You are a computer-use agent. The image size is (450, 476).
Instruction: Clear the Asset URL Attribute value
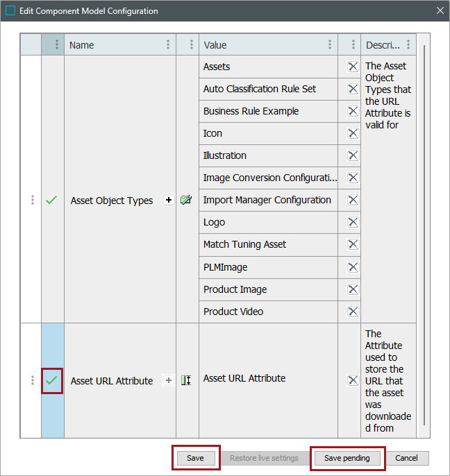point(353,380)
